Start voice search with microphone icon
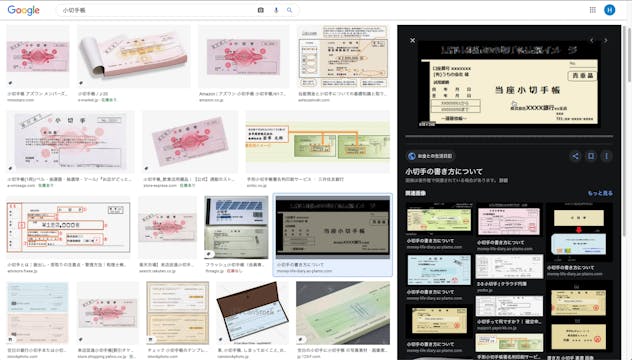Screen dimensions: 632x360 [276, 10]
